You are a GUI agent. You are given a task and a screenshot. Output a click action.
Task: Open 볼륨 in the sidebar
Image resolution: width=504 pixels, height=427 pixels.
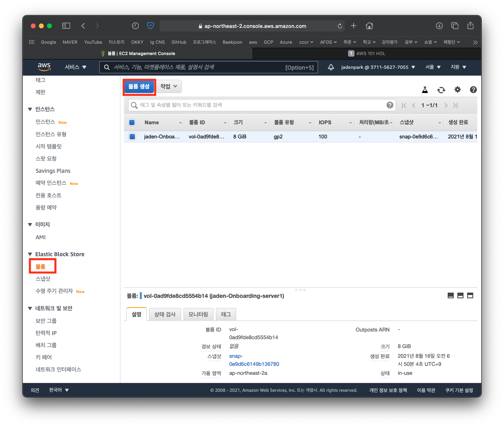[x=41, y=267]
